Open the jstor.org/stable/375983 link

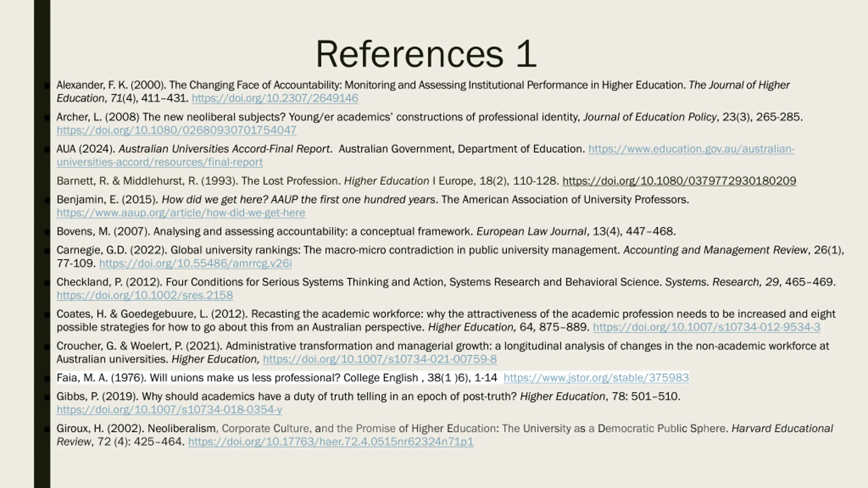(x=596, y=378)
